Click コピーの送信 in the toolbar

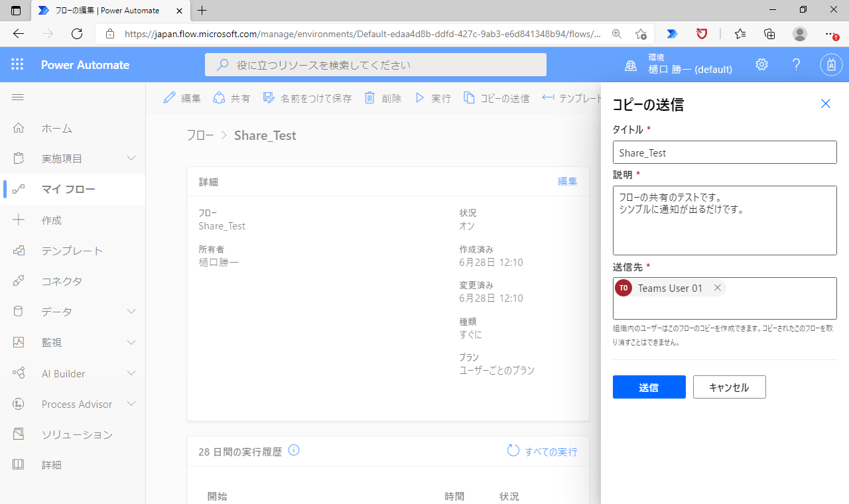496,98
